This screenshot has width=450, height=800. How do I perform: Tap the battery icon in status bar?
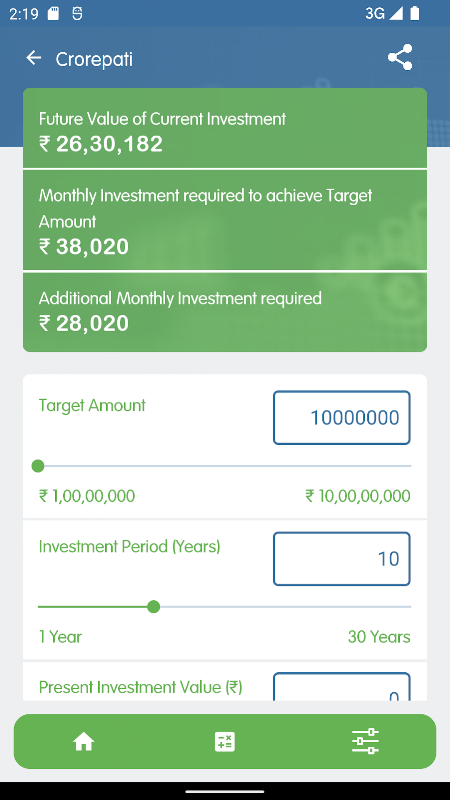(x=415, y=13)
